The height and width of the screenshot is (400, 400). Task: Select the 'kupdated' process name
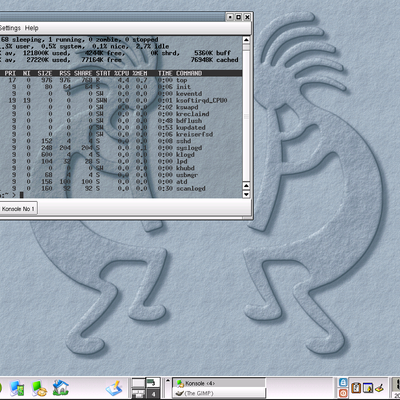tap(191, 128)
